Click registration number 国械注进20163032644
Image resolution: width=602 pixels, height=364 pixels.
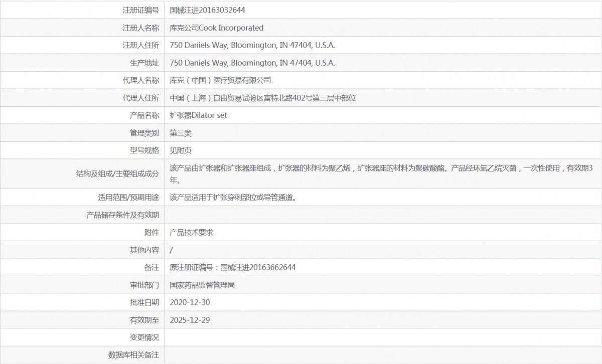pos(207,10)
